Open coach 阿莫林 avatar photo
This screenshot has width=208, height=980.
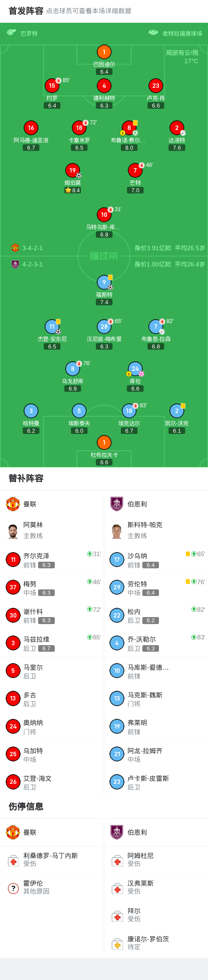[13, 531]
